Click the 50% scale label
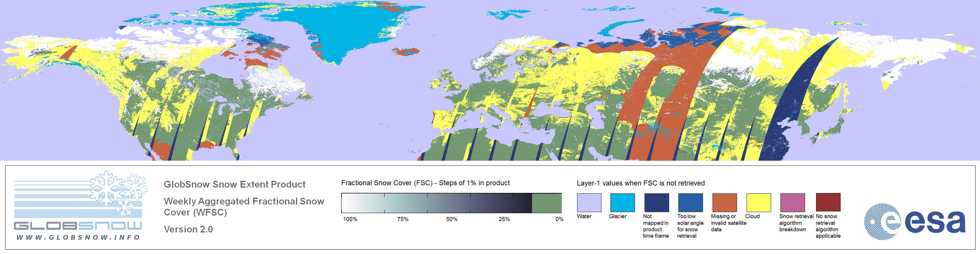980x254 pixels. 452,219
